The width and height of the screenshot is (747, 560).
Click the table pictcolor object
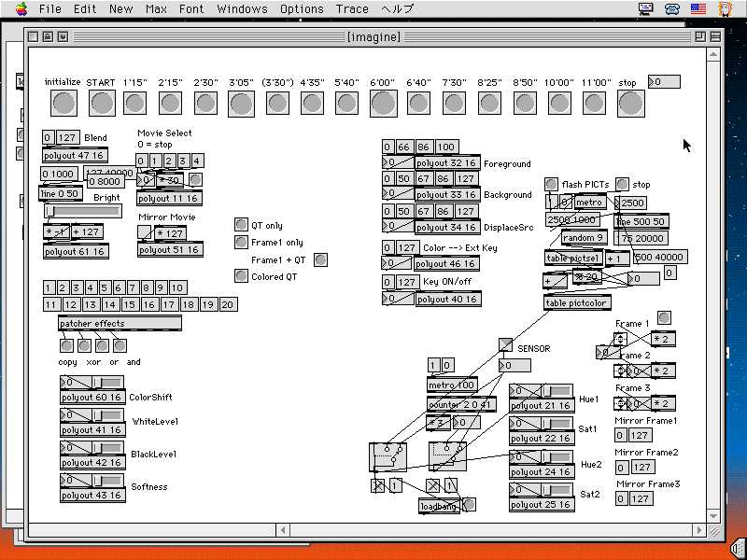point(577,302)
